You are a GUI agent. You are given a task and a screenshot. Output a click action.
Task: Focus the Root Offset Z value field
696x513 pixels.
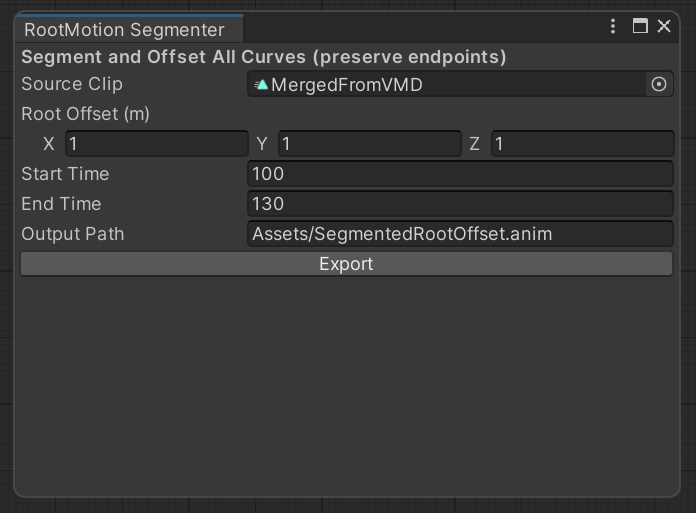pos(582,144)
